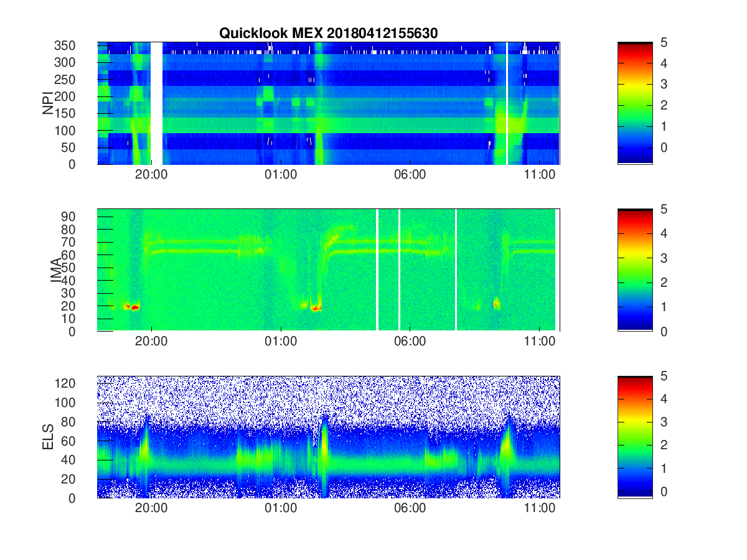Viewport: 747px width, 560px height.
Task: Click the 1 label on the ELS colorbar
Action: click(x=662, y=468)
